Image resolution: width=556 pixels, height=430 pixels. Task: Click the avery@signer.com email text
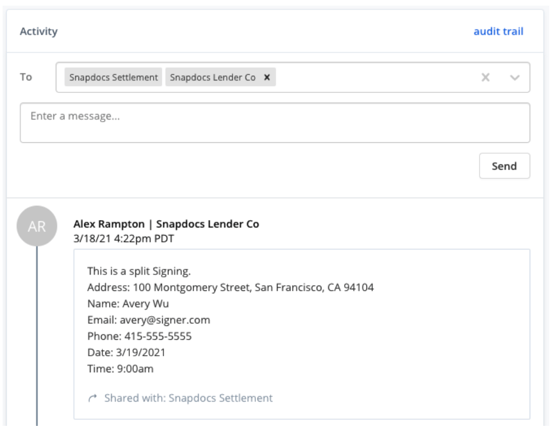tap(165, 320)
